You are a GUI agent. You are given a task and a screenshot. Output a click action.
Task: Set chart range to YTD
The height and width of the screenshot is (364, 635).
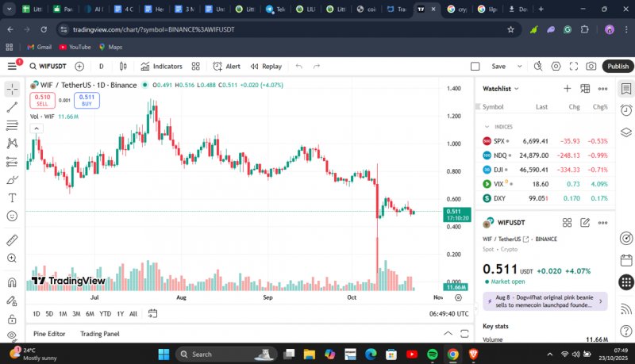point(106,314)
